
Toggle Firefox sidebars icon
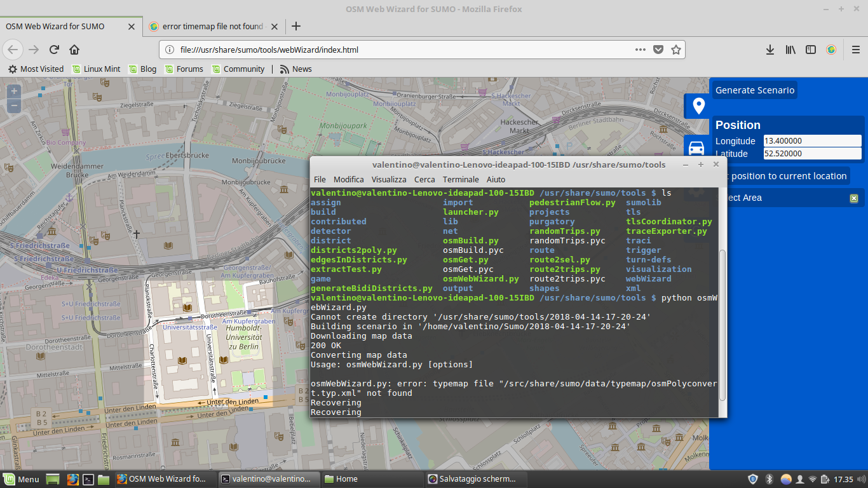(x=811, y=50)
